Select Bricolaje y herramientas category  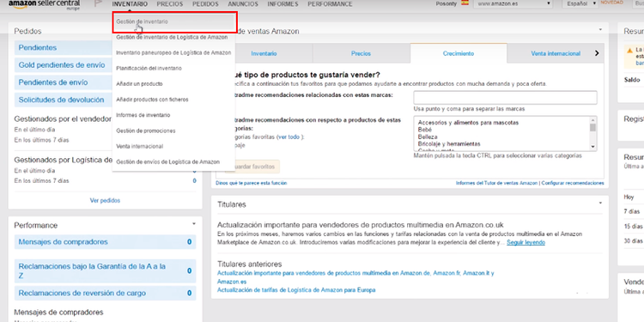[449, 143]
